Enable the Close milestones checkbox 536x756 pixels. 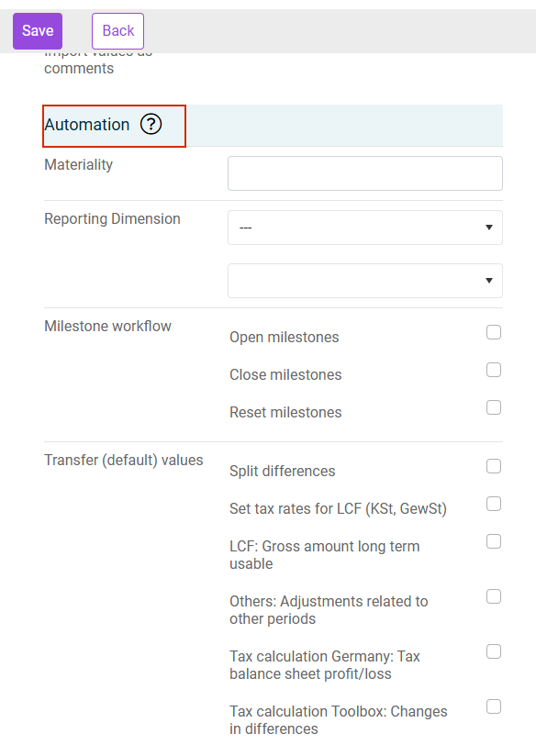click(x=494, y=370)
